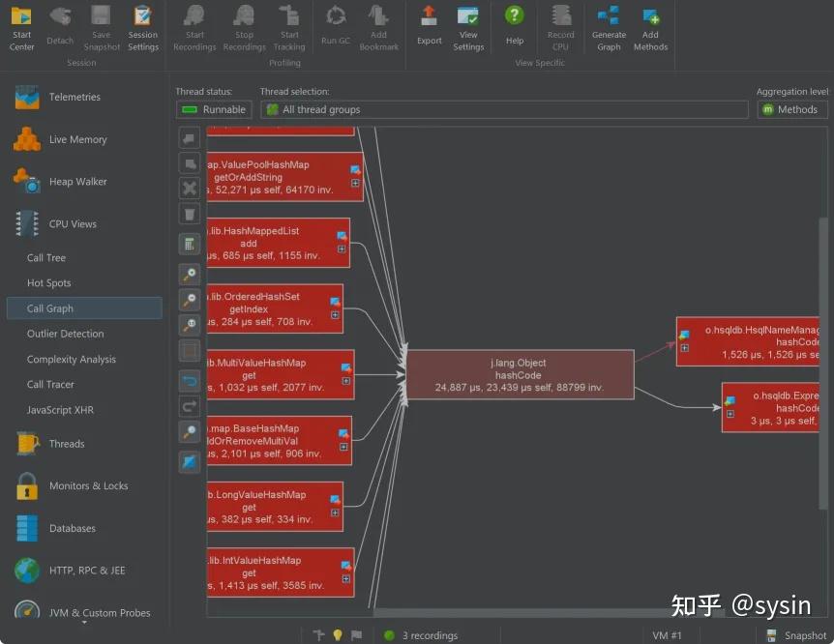This screenshot has width=834, height=644.
Task: Click the Export icon in the toolbar
Action: pyautogui.click(x=429, y=23)
